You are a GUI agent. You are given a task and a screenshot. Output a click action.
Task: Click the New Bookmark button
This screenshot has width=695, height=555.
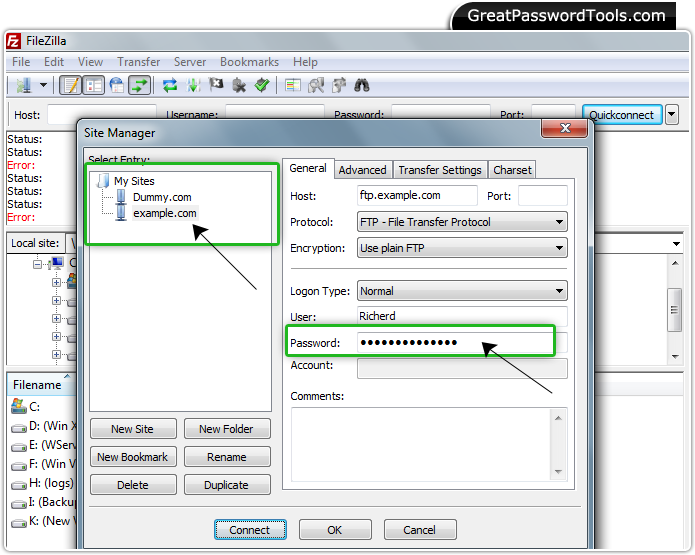pyautogui.click(x=133, y=457)
